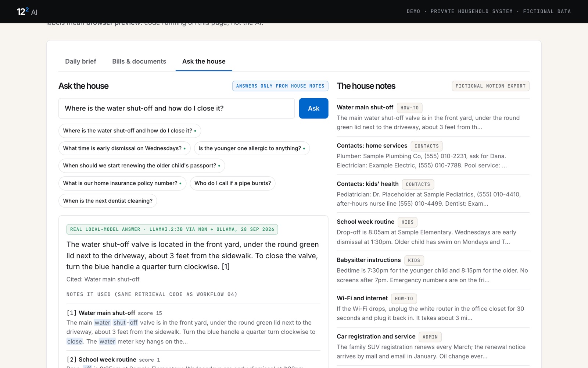Choose the next dentist cleaning chip

[x=108, y=201]
